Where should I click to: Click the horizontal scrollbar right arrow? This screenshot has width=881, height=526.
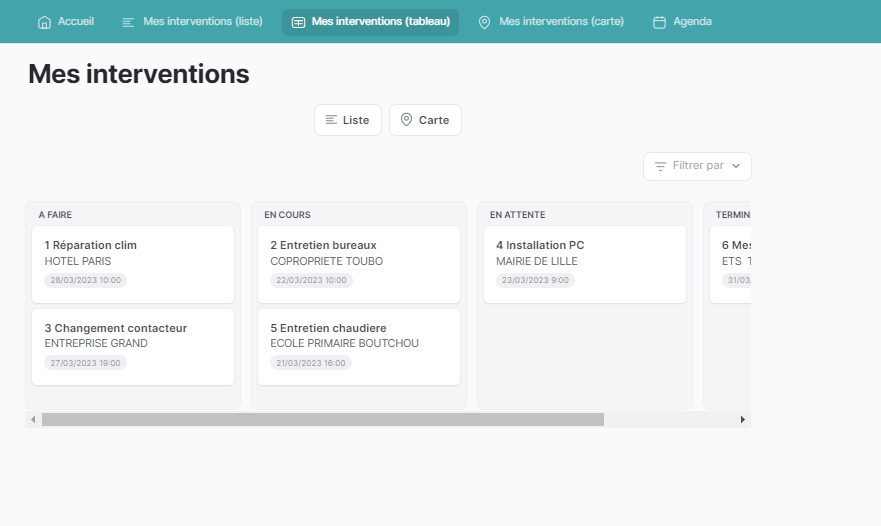coord(742,420)
